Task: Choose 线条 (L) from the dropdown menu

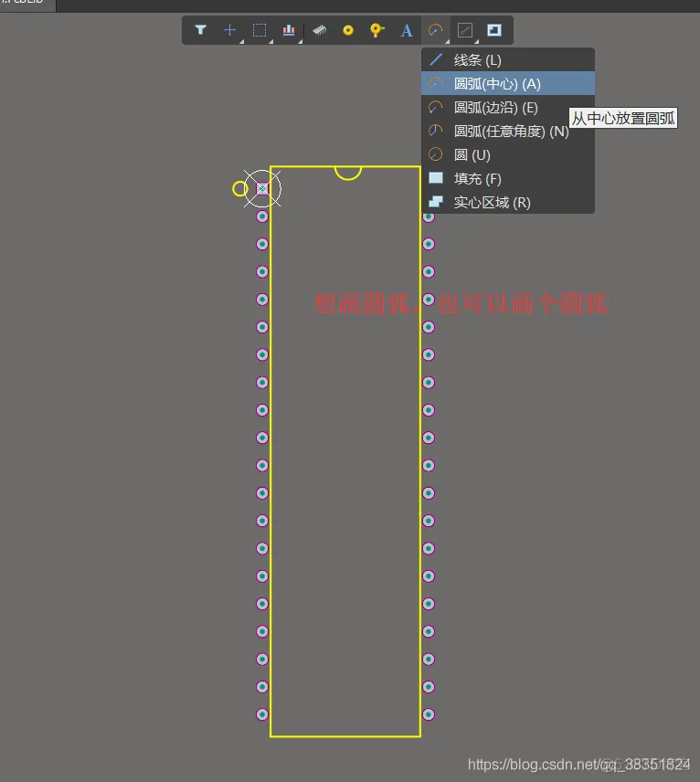Action: pos(508,60)
